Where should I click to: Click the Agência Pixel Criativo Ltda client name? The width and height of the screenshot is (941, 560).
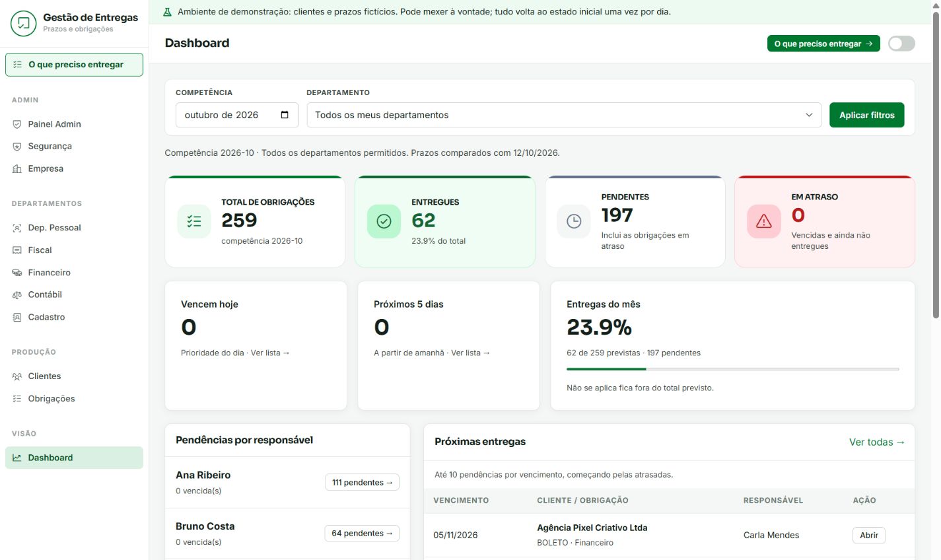pyautogui.click(x=592, y=528)
